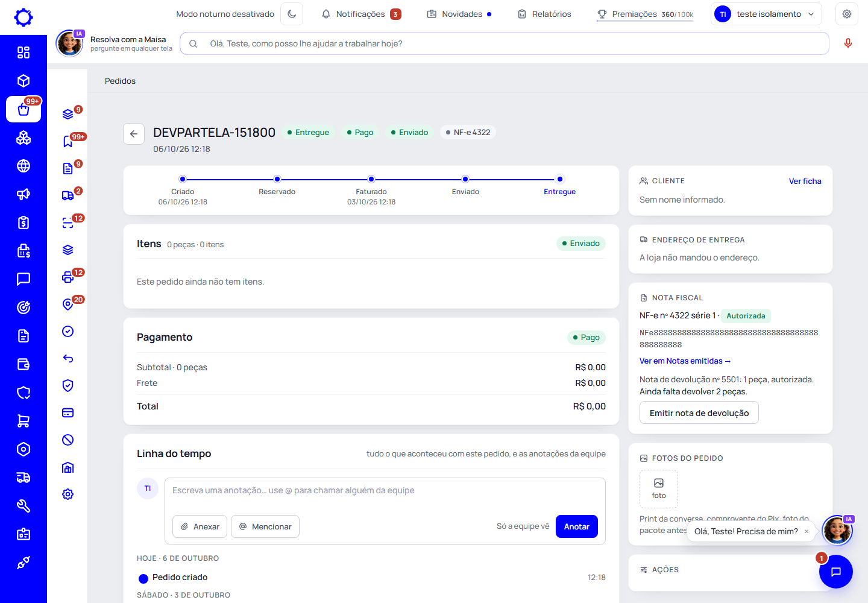The image size is (868, 603).
Task: Open the box/products icon in blue sidebar
Action: tap(24, 81)
